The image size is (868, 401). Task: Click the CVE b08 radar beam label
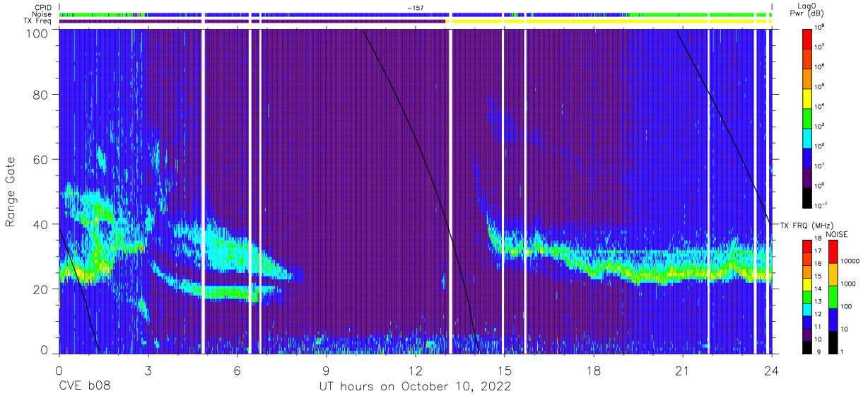point(85,387)
